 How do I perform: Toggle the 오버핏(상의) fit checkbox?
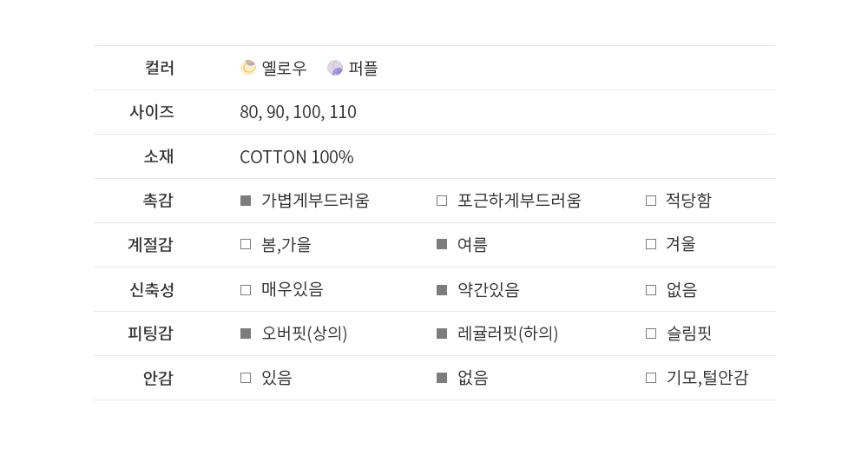[246, 334]
